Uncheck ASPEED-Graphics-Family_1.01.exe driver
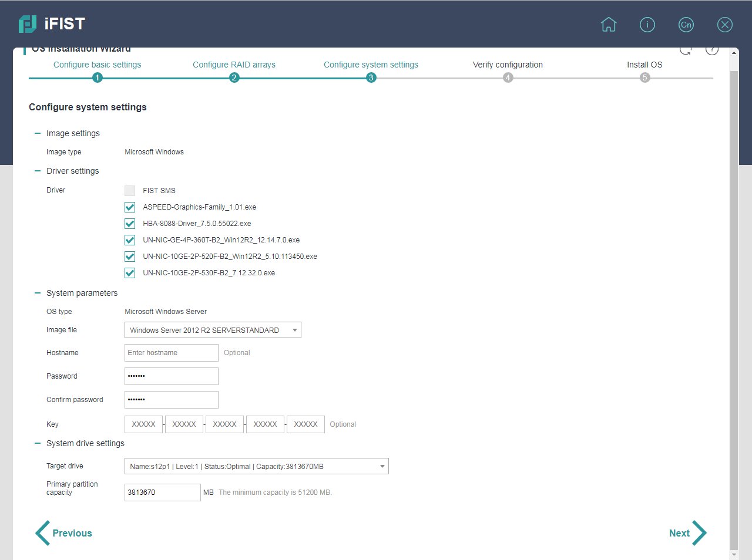 tap(130, 207)
